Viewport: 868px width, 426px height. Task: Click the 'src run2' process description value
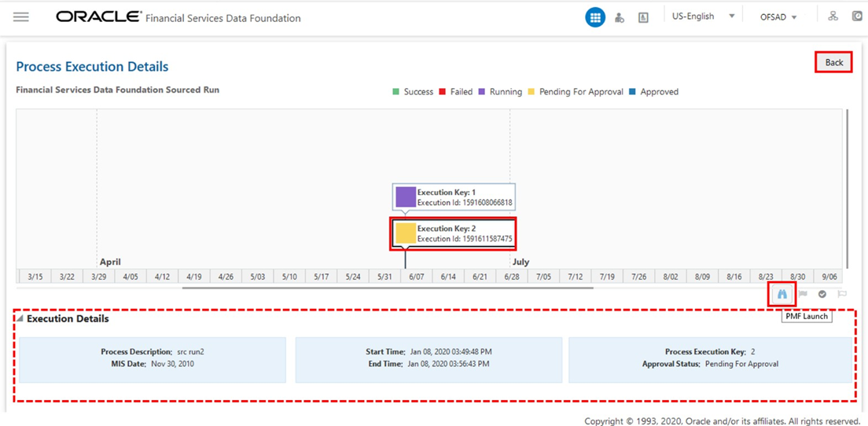point(191,352)
